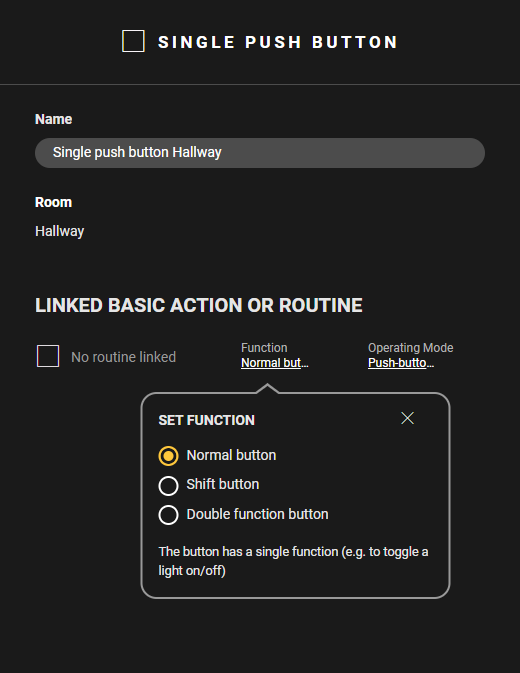Click the description text about single function

[x=293, y=561]
